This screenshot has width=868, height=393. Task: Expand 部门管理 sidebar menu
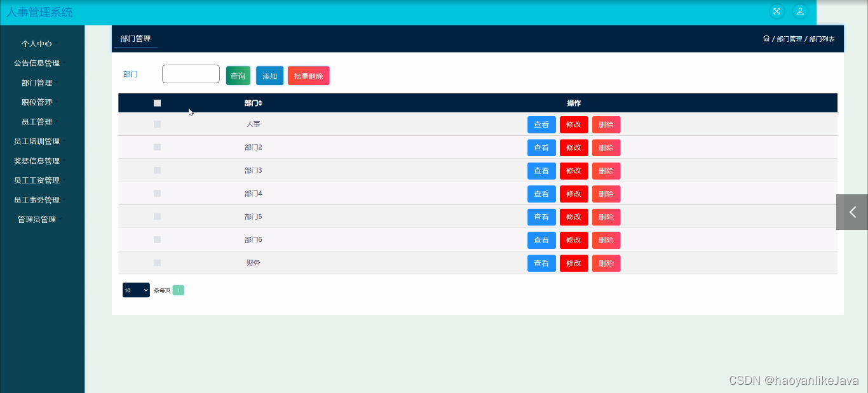40,83
